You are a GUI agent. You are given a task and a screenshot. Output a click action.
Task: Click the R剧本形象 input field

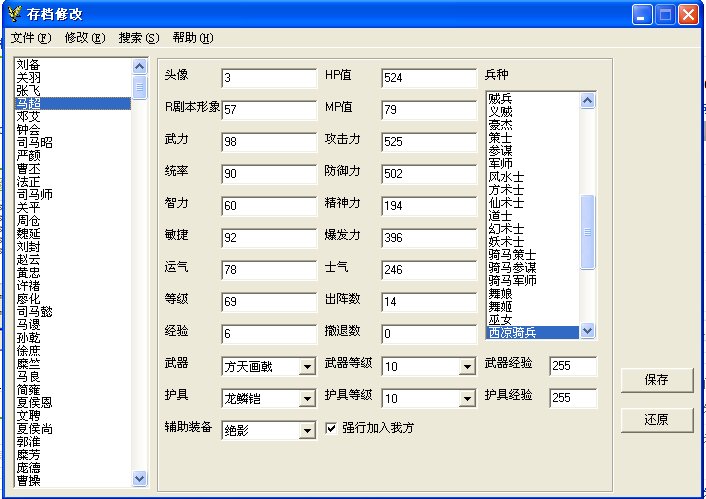[x=269, y=110]
